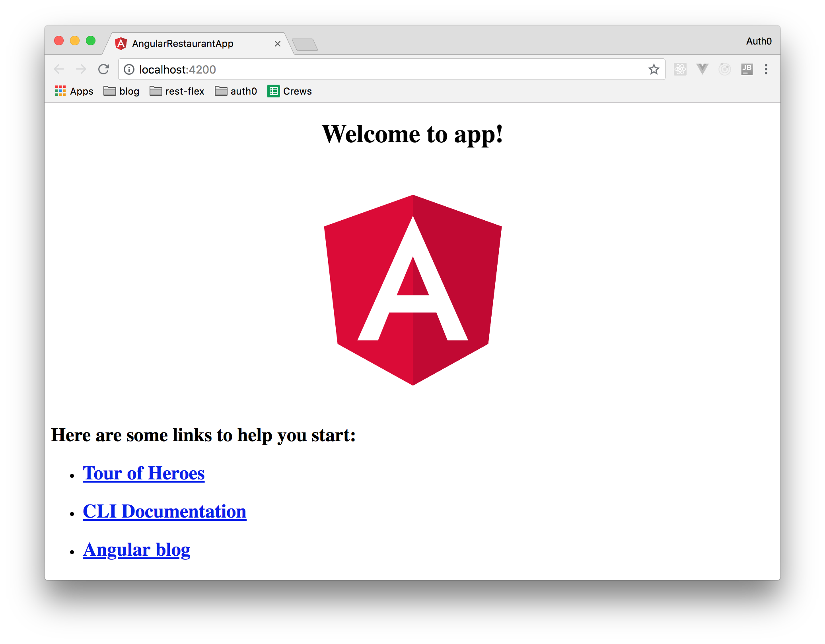Expand the rest-flex bookmarks folder

coord(177,91)
